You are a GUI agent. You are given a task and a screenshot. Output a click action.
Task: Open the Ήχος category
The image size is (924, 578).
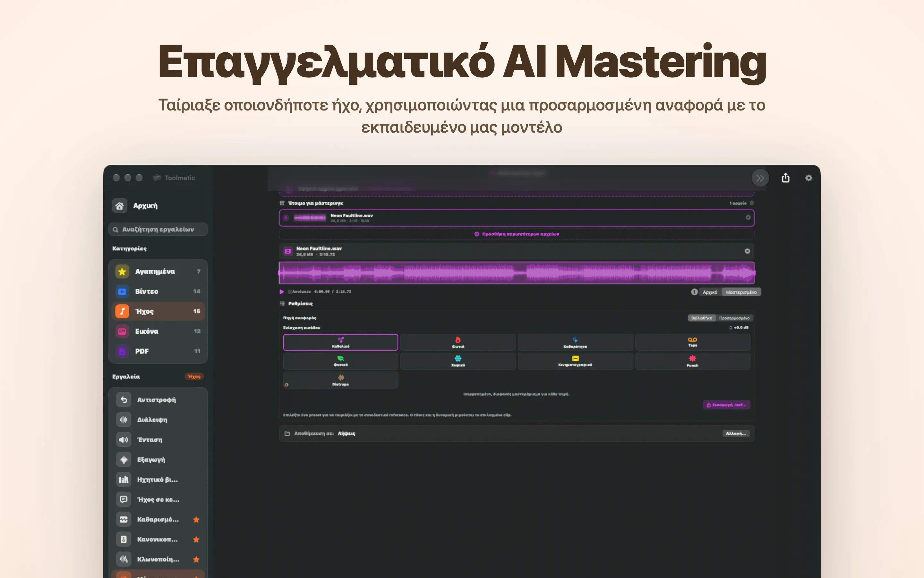click(x=158, y=311)
